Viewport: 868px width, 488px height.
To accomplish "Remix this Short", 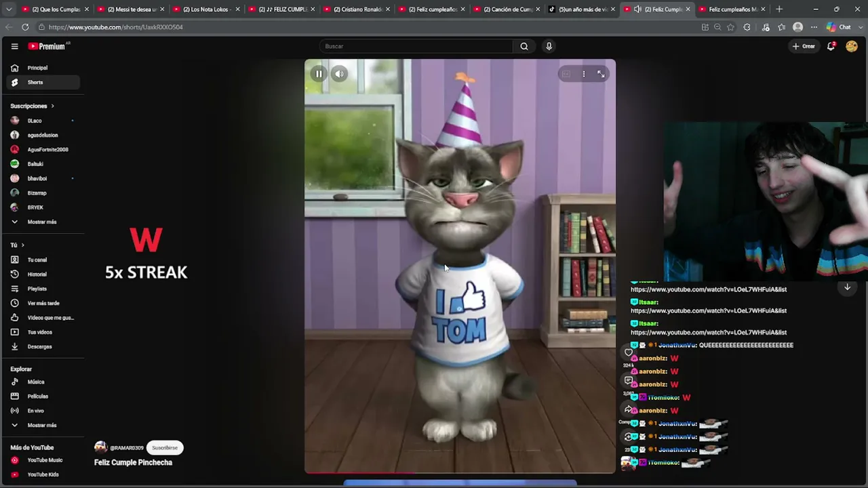I will pyautogui.click(x=629, y=436).
